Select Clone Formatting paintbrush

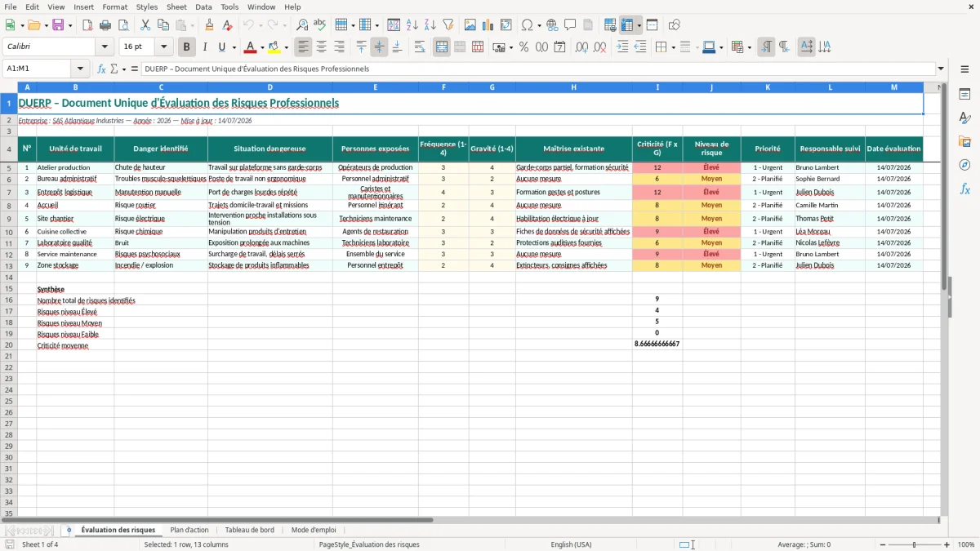pyautogui.click(x=210, y=25)
